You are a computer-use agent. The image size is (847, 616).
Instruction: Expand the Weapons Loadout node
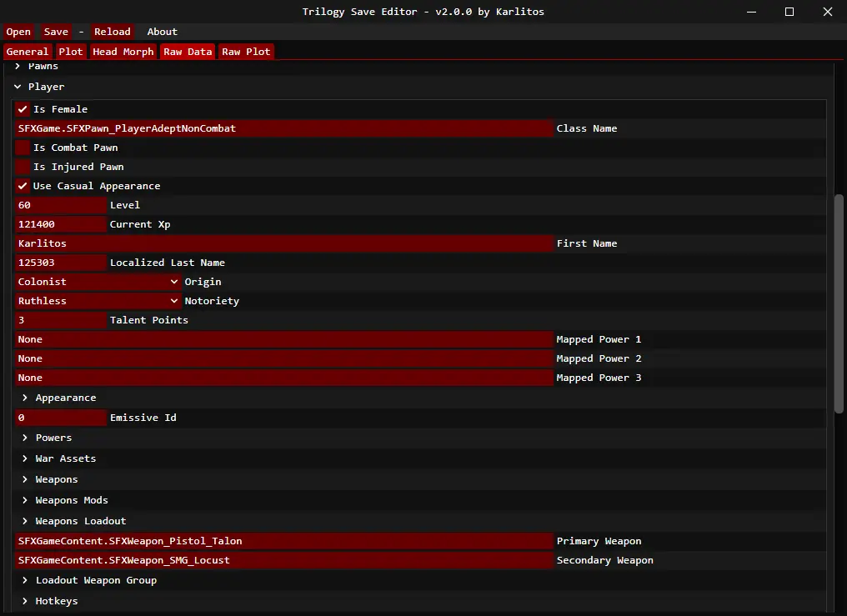coord(25,521)
